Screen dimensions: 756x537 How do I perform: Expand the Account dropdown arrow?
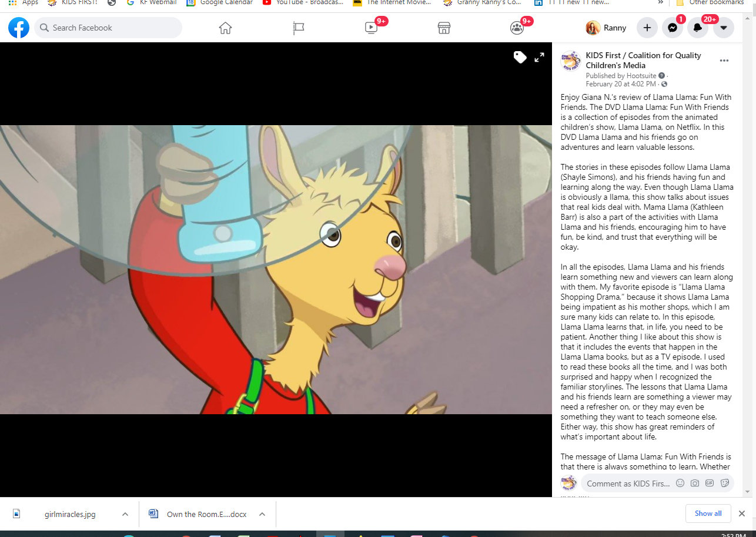click(x=724, y=28)
